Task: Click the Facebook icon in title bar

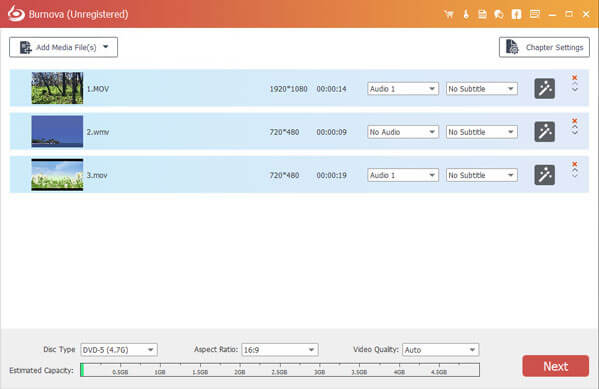Action: tap(516, 15)
